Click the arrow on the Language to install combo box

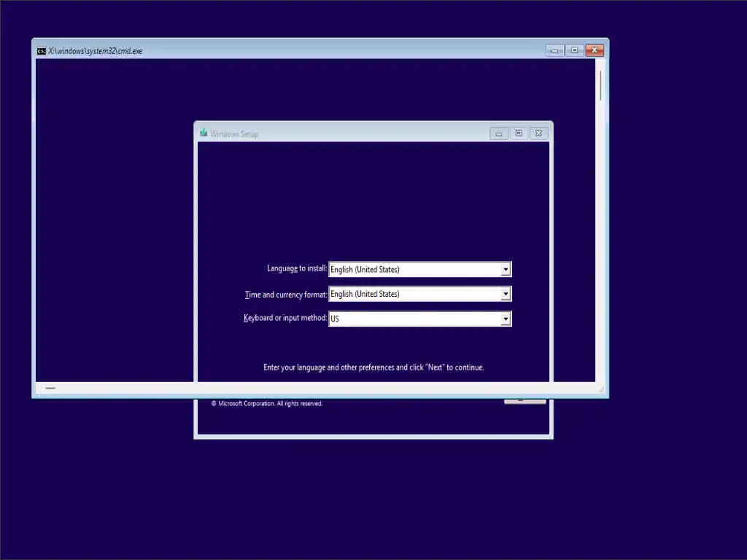pos(506,270)
